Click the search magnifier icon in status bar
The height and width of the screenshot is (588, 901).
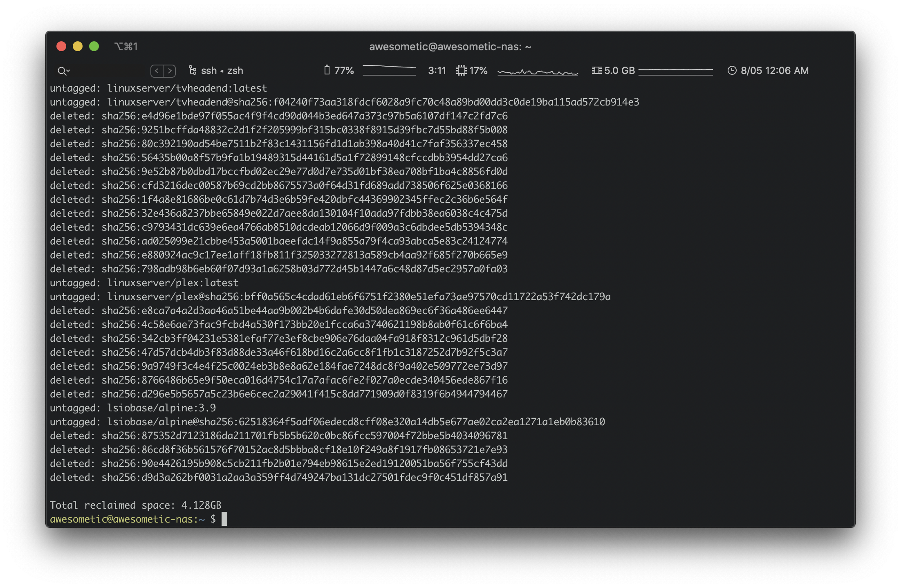tap(61, 71)
